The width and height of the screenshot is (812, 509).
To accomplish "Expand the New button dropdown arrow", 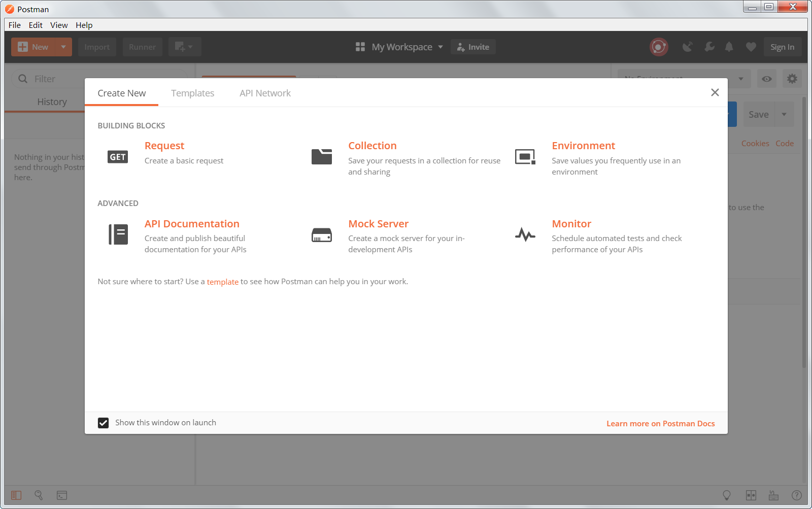I will pos(63,47).
